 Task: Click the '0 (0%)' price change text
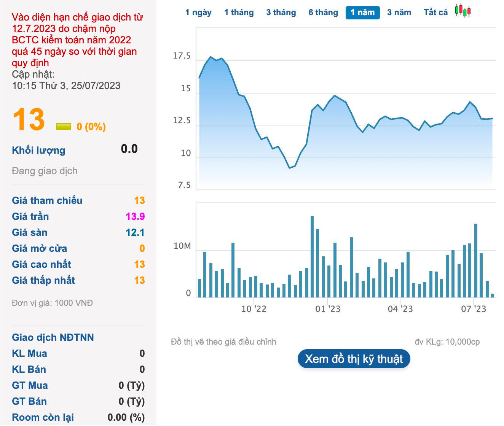point(91,127)
